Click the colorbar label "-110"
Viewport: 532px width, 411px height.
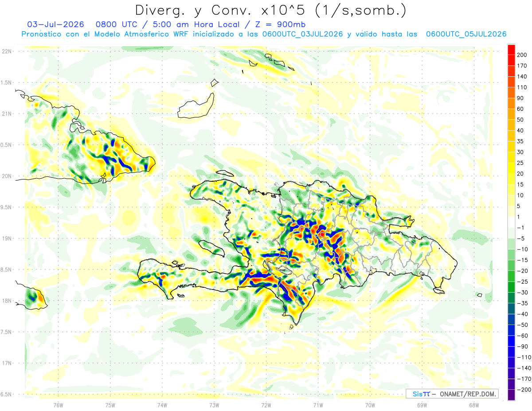pos(525,357)
